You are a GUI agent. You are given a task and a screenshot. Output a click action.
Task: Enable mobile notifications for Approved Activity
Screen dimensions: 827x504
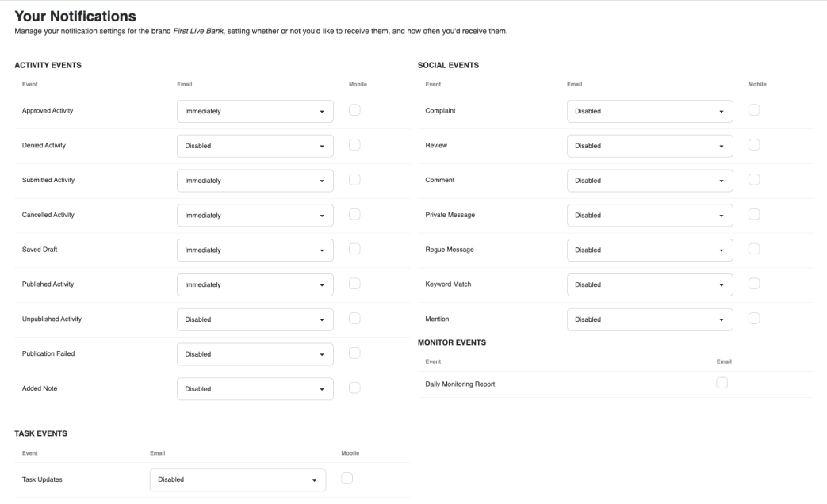pos(354,110)
